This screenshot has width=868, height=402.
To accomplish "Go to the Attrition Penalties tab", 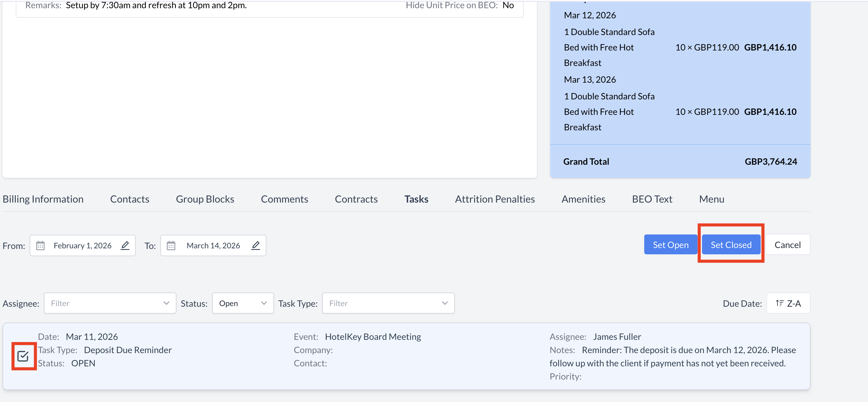I will tap(495, 199).
